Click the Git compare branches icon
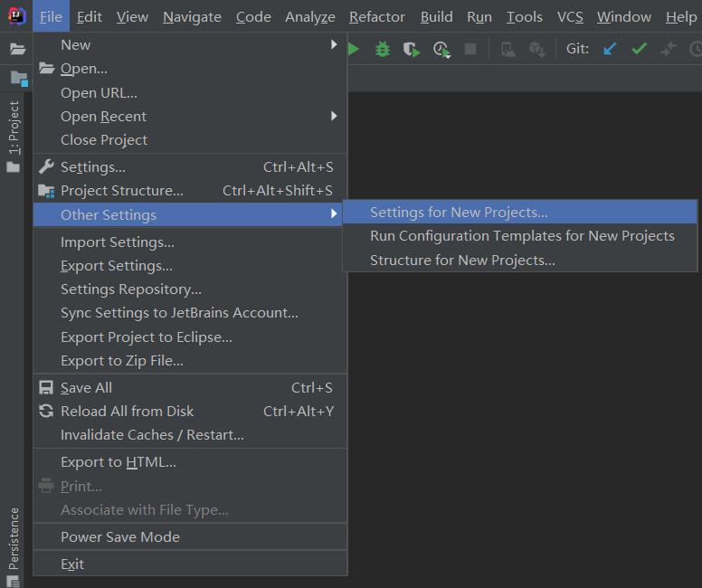Image resolution: width=702 pixels, height=588 pixels. pos(668,49)
